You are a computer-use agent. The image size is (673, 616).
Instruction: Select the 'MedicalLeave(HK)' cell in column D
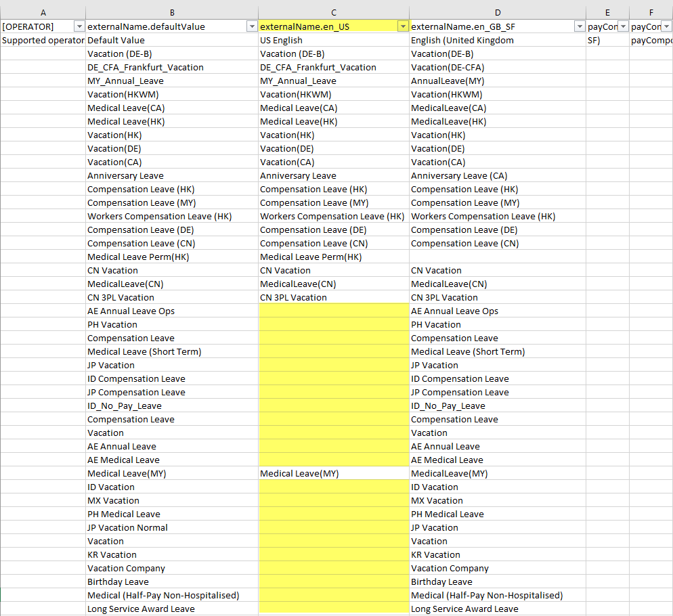[x=498, y=121]
